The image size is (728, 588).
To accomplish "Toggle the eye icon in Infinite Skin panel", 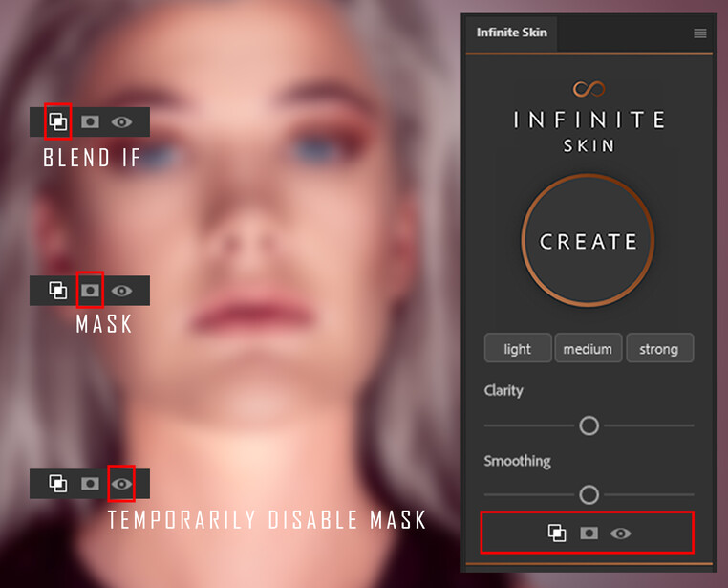I will (x=620, y=534).
